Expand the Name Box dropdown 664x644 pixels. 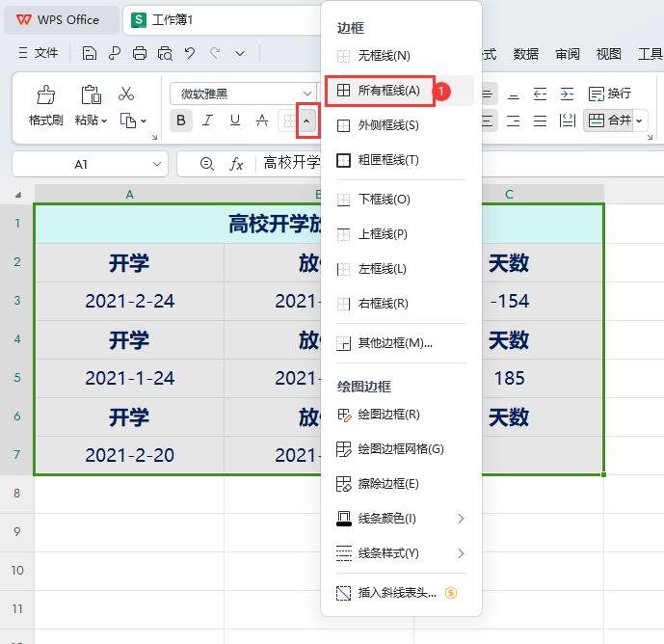(x=157, y=164)
